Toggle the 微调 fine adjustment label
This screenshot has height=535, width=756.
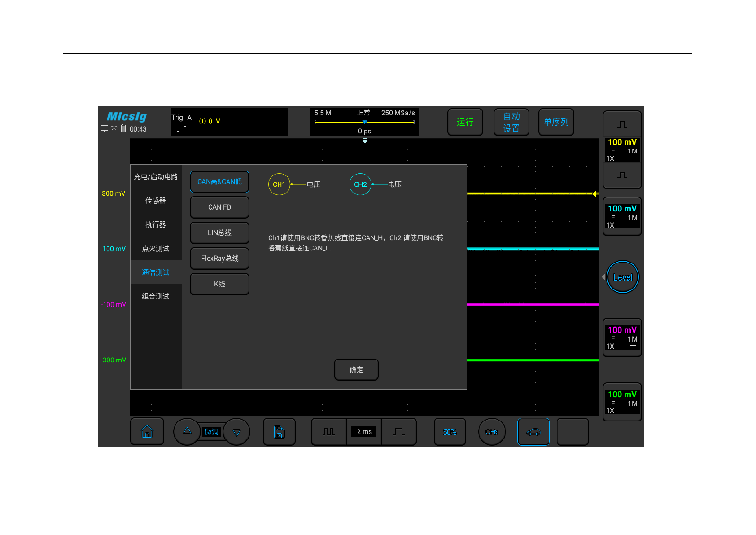click(x=211, y=432)
